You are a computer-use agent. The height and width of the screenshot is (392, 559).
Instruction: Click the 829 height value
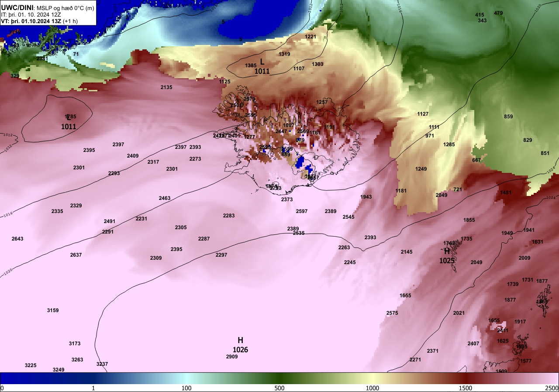click(528, 140)
